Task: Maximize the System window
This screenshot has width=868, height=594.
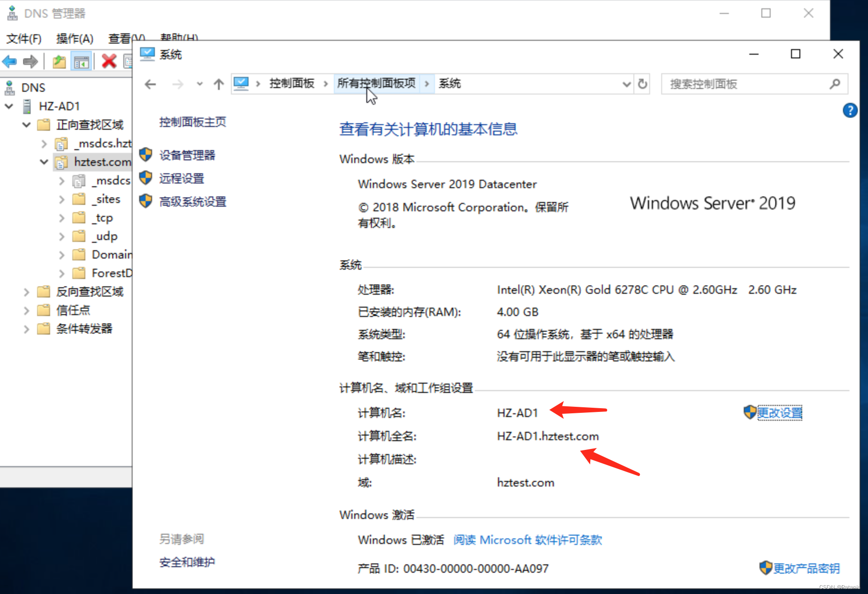Action: 796,54
